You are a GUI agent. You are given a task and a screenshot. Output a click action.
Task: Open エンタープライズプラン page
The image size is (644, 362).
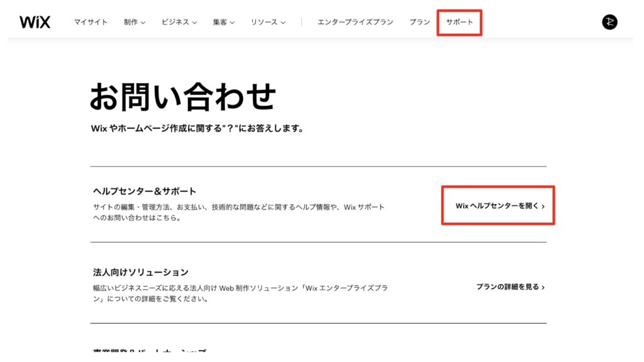point(355,22)
